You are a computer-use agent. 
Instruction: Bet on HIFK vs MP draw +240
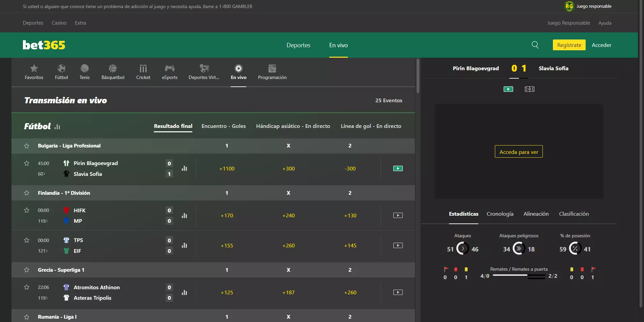point(288,216)
